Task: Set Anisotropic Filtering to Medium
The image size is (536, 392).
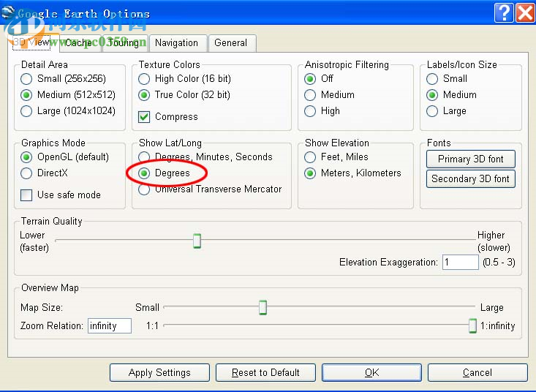Action: 330,94
